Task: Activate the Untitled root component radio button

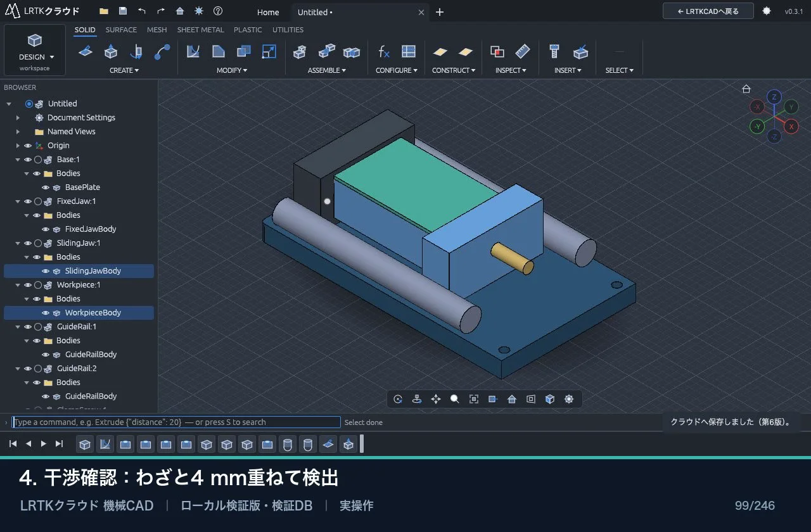Action: point(29,104)
